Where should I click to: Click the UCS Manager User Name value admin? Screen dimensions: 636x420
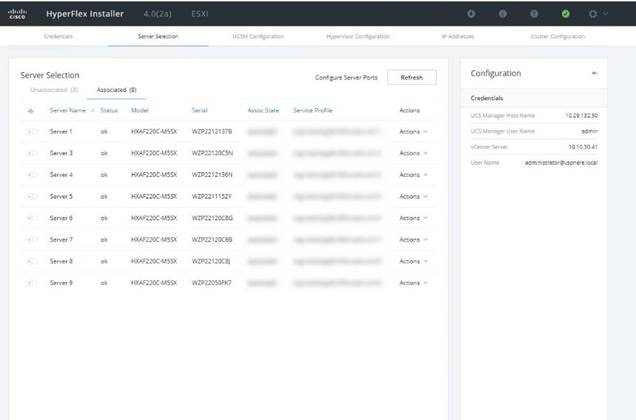click(589, 131)
